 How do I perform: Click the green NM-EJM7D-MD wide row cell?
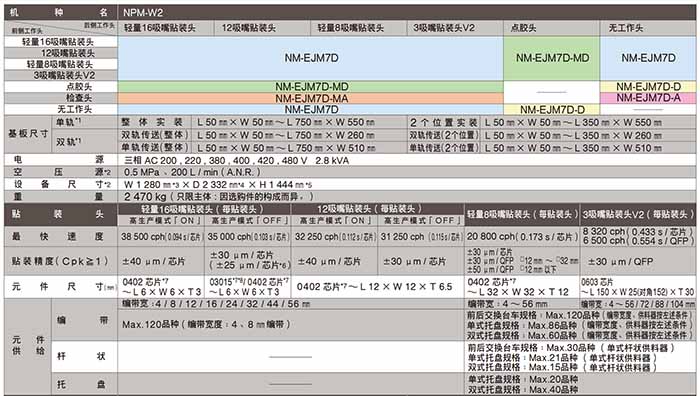[x=311, y=87]
